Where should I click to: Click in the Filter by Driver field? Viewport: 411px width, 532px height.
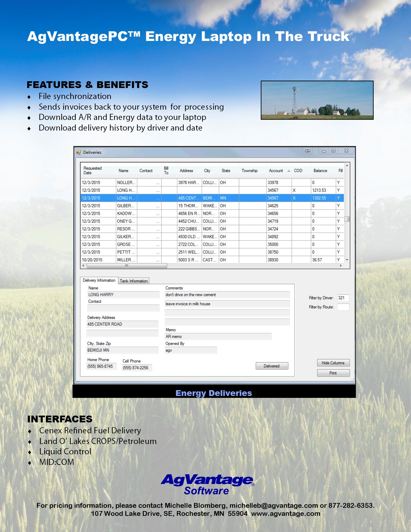coord(343,298)
